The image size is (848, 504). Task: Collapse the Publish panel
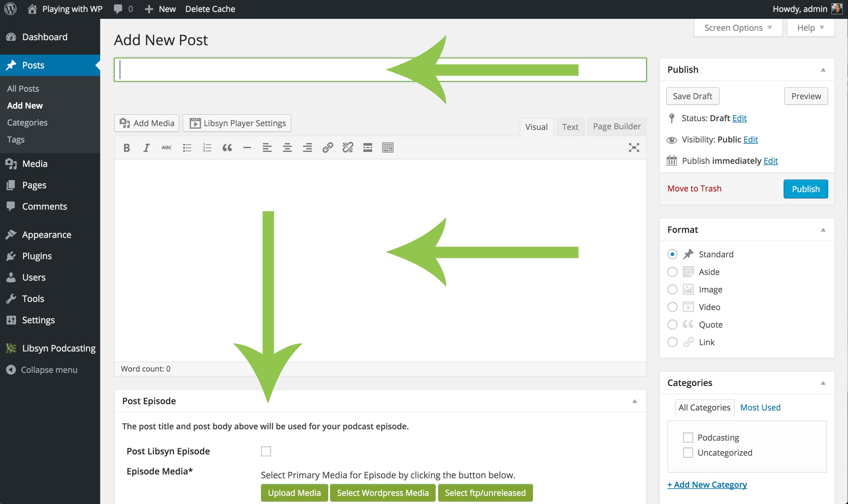click(823, 70)
